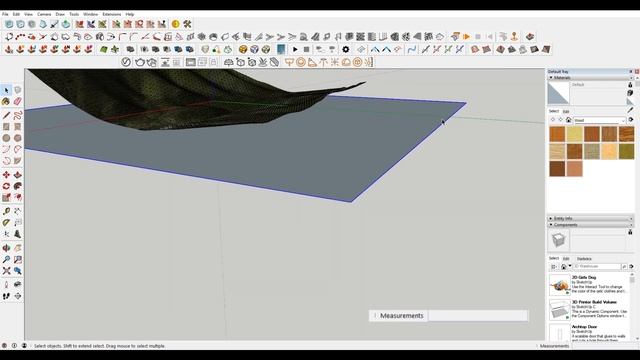Click the Measurements input box
This screenshot has width=640, height=360.
[x=478, y=316]
